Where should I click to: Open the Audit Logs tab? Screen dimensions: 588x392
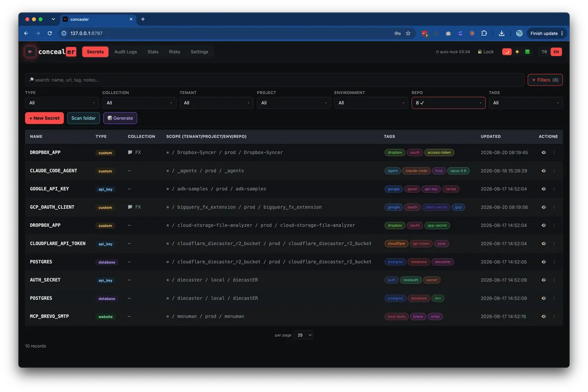(x=125, y=51)
